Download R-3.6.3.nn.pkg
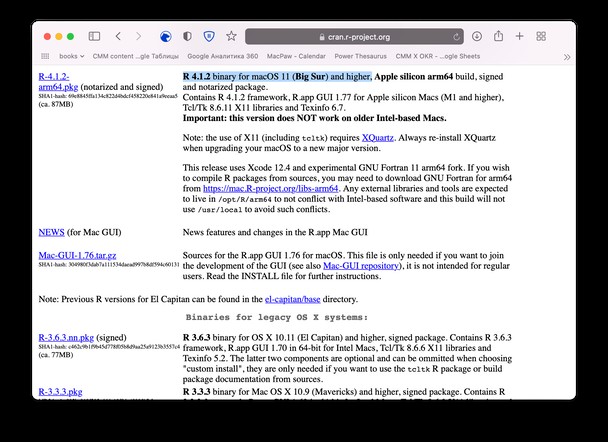 tap(66, 338)
